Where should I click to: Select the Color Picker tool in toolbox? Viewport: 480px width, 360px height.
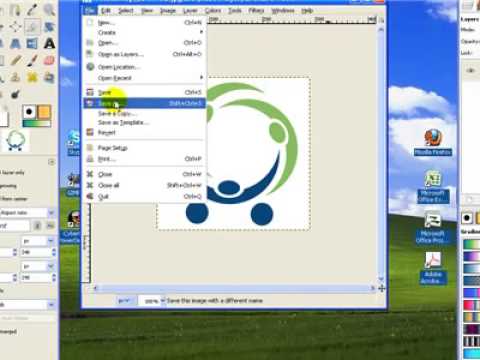pos(32,10)
